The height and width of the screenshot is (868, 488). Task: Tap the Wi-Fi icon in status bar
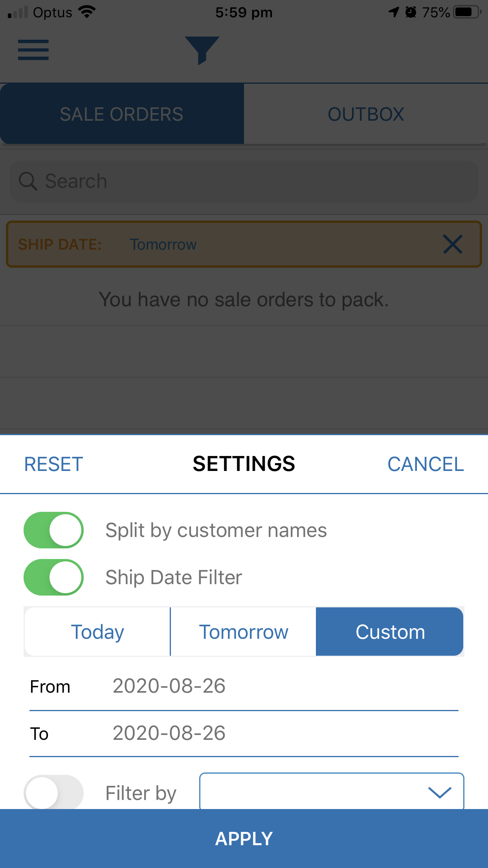(x=87, y=12)
